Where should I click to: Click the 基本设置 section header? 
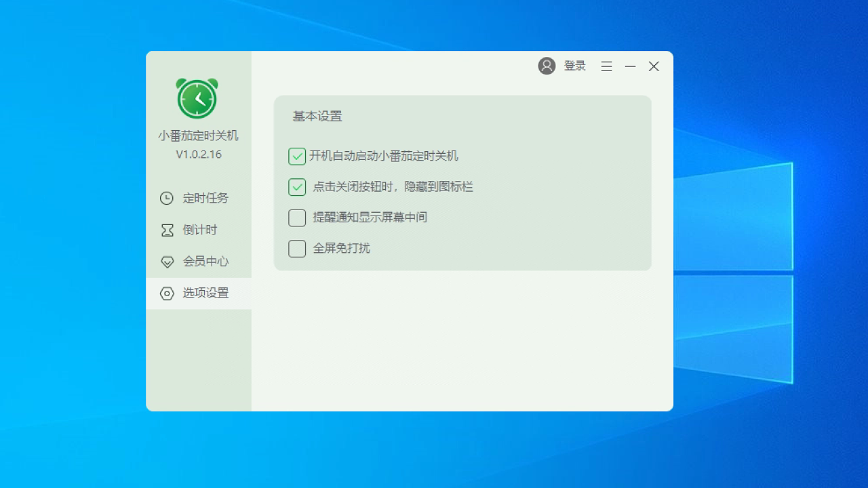[316, 117]
